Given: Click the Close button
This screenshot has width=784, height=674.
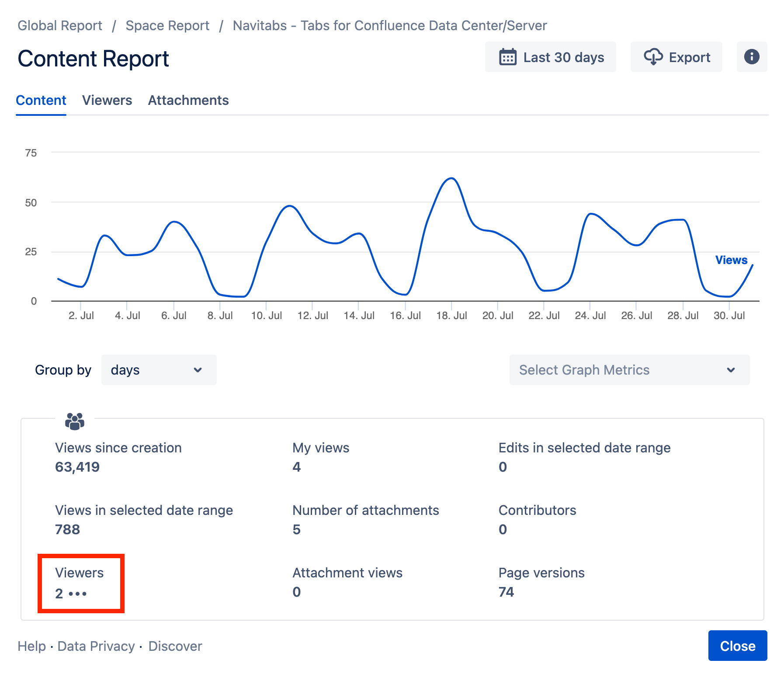Looking at the screenshot, I should click(737, 646).
